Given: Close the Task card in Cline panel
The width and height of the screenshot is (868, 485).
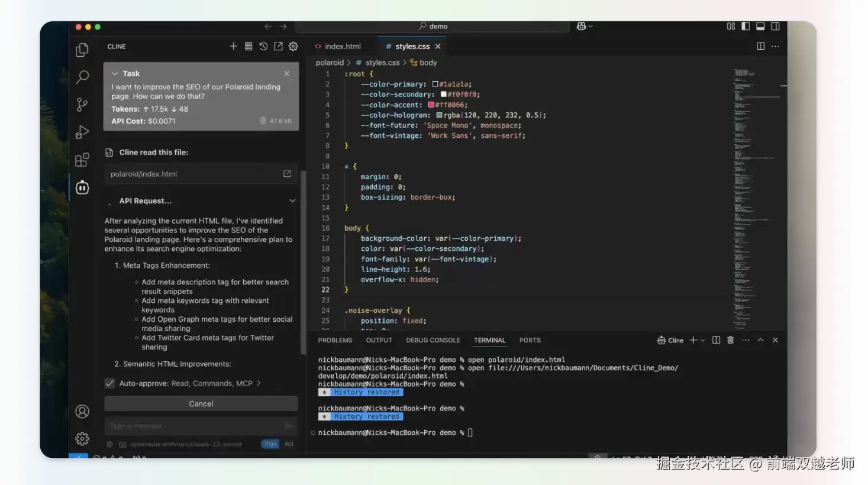Looking at the screenshot, I should 287,73.
